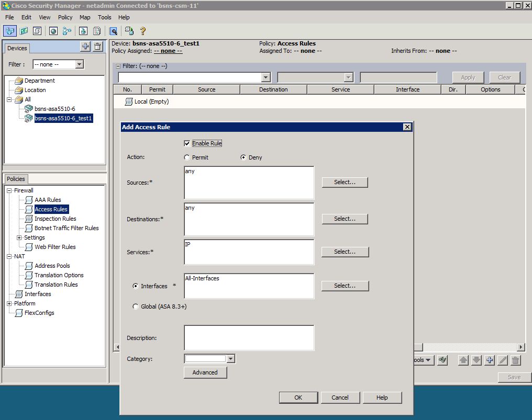Open AAA Rules policy
Viewport: 532px width, 420px height.
pos(48,200)
